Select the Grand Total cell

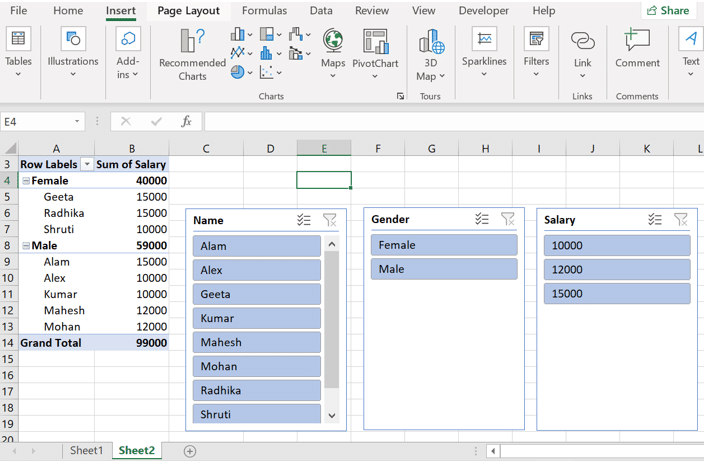click(x=56, y=343)
